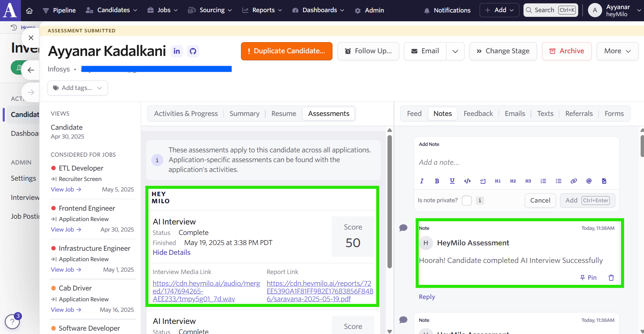Click the Change Stage button
The height and width of the screenshot is (334, 644).
[503, 51]
